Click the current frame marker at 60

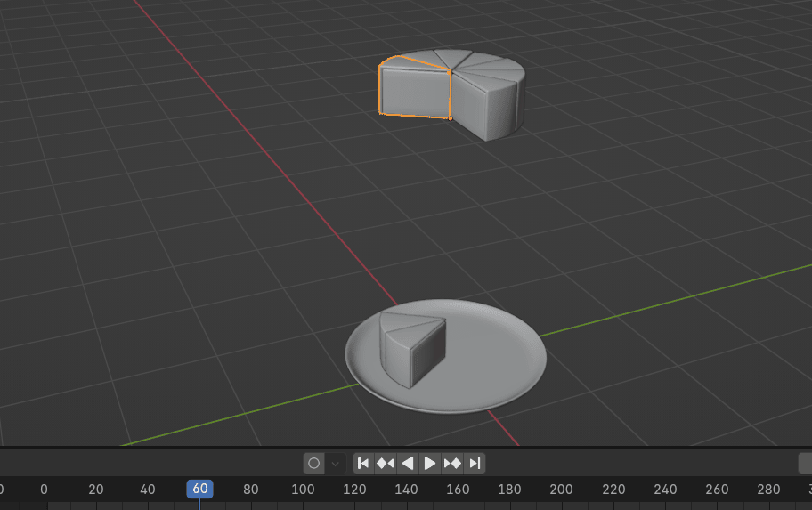click(199, 489)
